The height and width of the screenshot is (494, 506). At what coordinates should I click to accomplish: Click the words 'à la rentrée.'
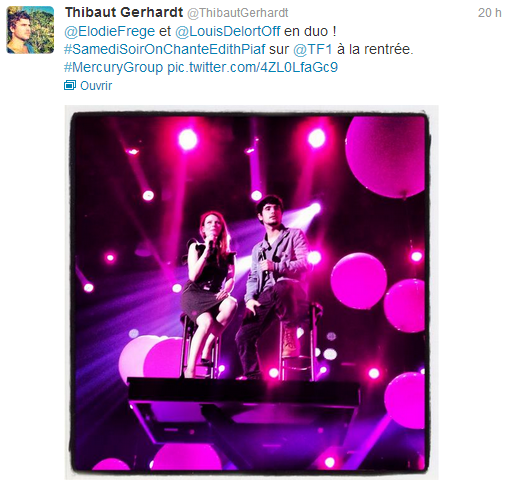(x=375, y=49)
